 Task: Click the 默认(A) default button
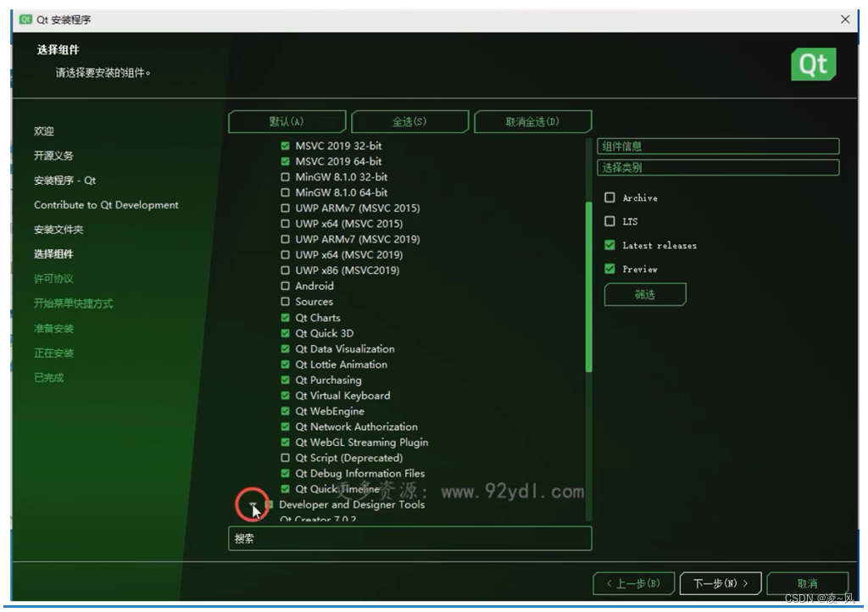coord(287,122)
